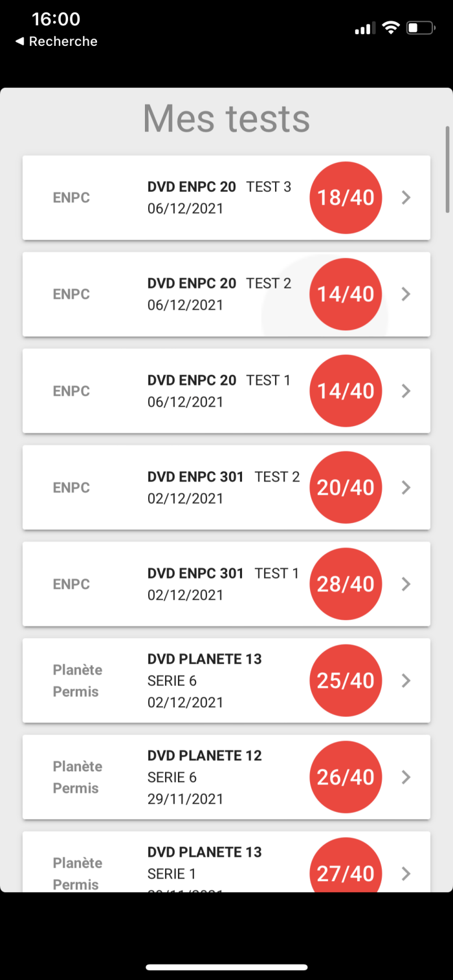Image resolution: width=453 pixels, height=980 pixels.
Task: Click the vertical scrollbar of the list
Action: (447, 169)
